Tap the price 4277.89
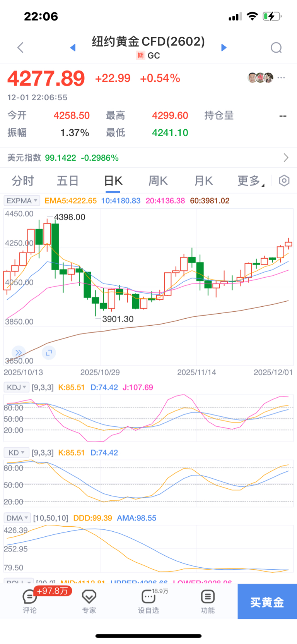 tap(46, 78)
